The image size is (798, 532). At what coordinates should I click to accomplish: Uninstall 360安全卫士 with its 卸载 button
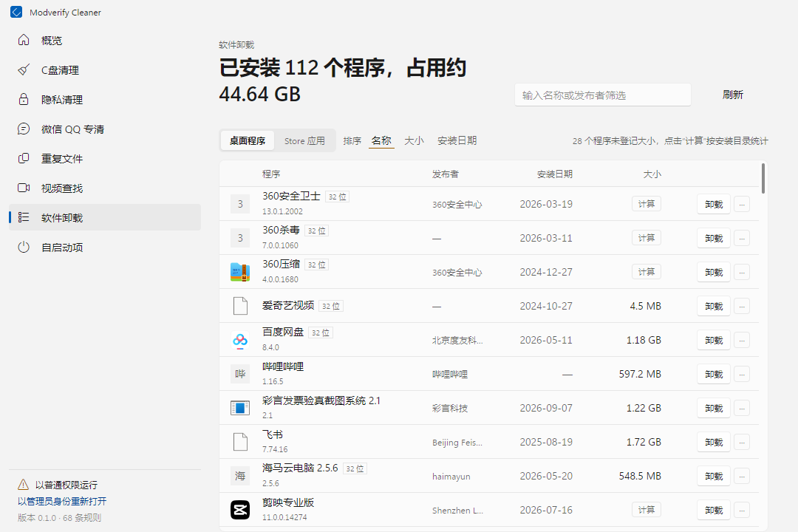pyautogui.click(x=714, y=204)
